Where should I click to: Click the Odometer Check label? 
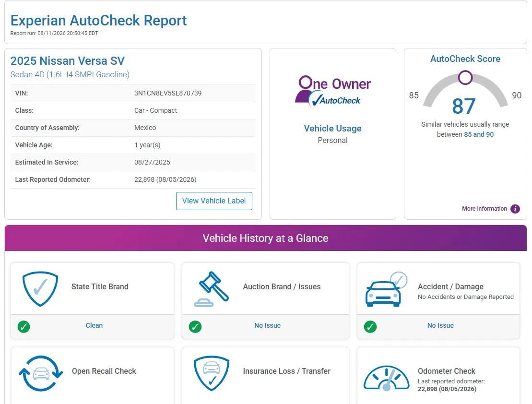pyautogui.click(x=447, y=371)
